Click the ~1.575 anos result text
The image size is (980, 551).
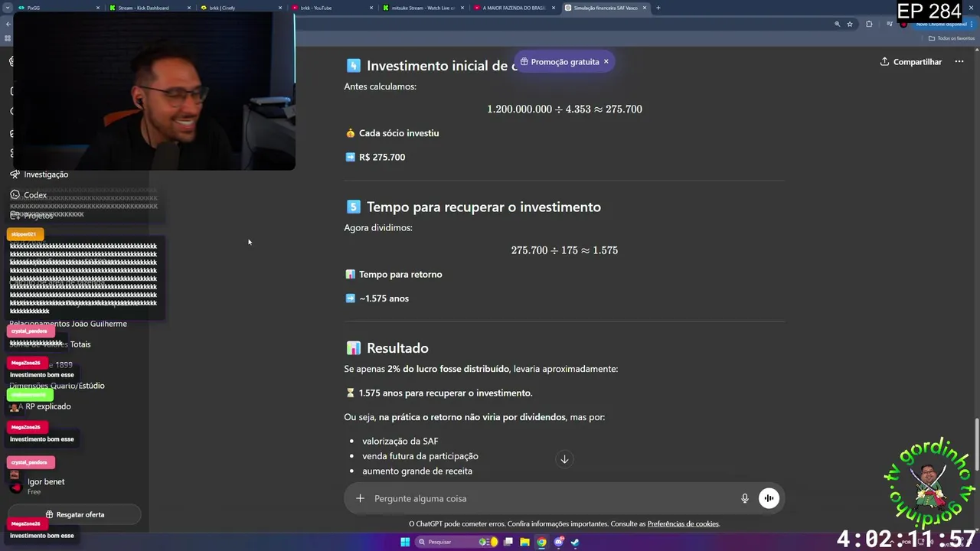point(384,298)
